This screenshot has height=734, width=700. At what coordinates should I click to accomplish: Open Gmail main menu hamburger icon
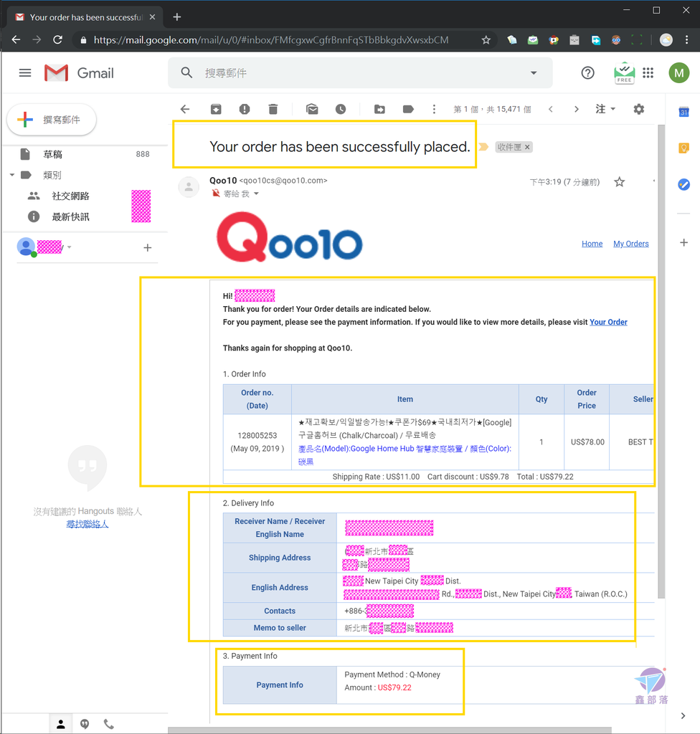(x=25, y=73)
